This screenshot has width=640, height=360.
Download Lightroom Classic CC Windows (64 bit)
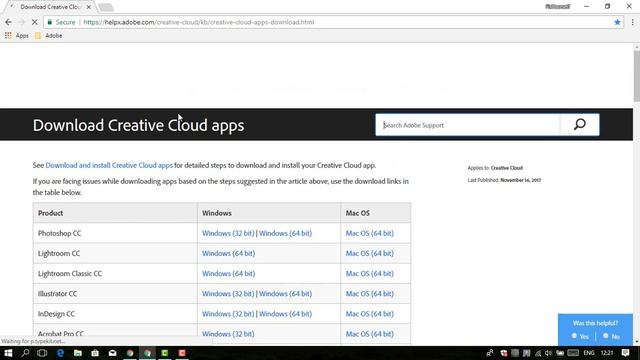(228, 273)
